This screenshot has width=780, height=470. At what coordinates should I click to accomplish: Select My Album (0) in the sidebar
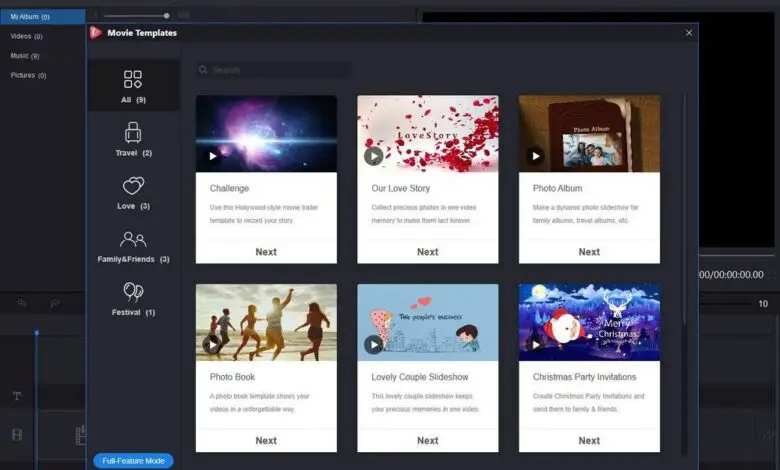42,17
